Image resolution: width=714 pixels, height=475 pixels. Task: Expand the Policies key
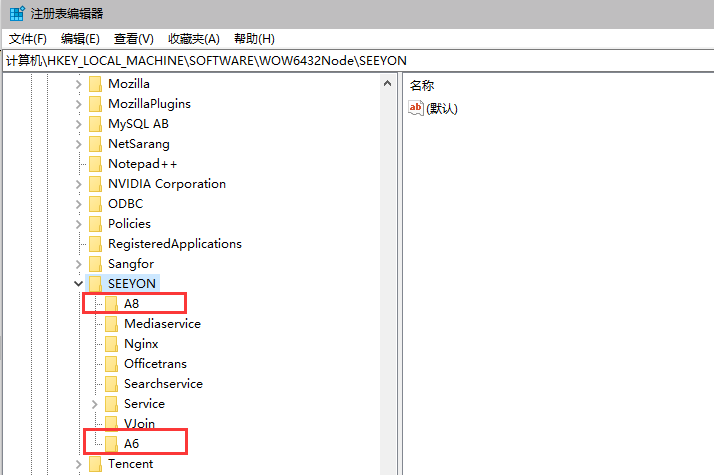[x=78, y=225]
